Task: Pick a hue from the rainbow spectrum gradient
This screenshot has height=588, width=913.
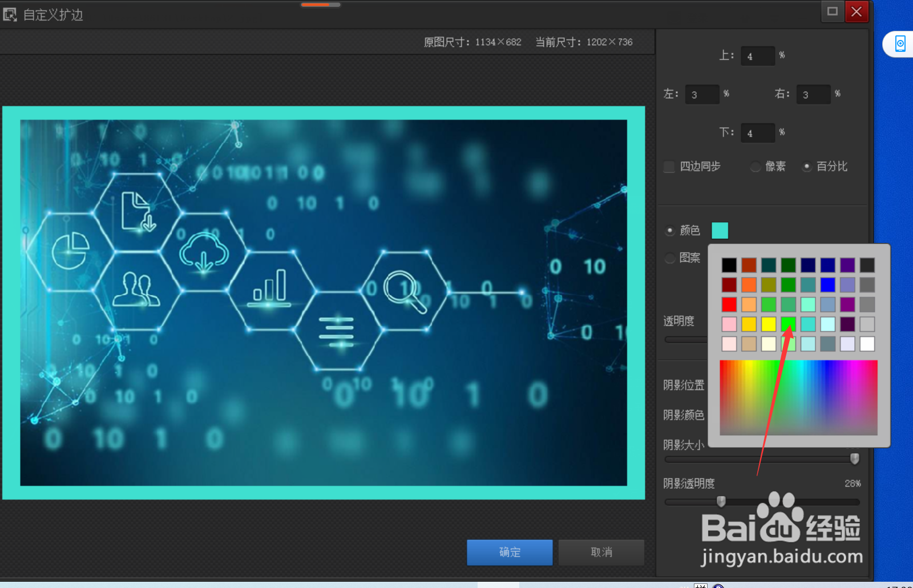Action: click(x=798, y=398)
